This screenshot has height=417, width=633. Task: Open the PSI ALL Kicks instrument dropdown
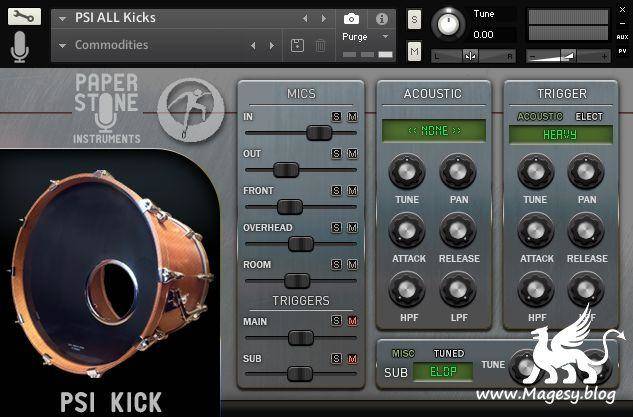click(x=62, y=19)
